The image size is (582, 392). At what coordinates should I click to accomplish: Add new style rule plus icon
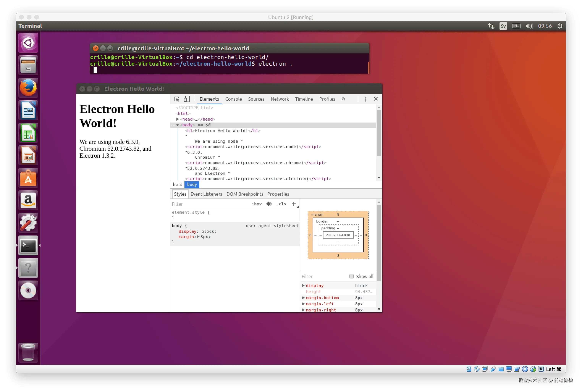(294, 204)
